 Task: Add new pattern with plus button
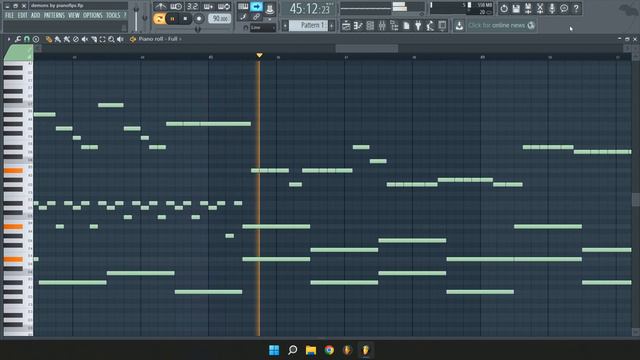click(332, 26)
